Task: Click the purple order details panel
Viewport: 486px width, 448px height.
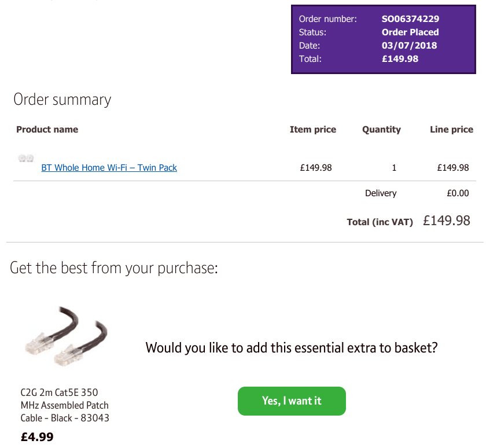Action: tap(383, 39)
